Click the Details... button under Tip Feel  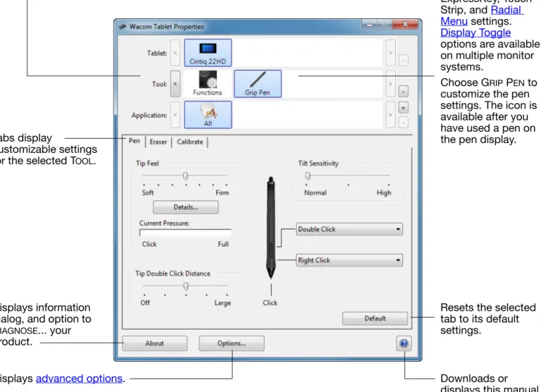(186, 207)
